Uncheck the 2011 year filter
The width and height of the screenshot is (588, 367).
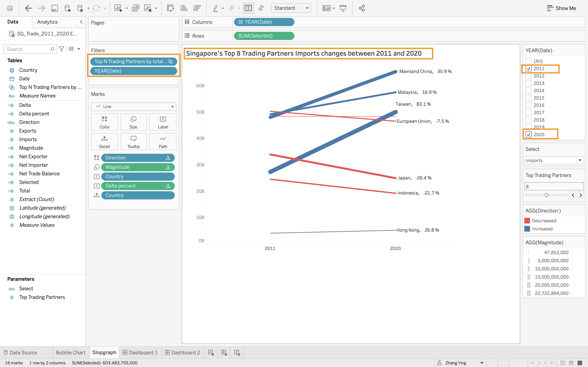(x=528, y=69)
